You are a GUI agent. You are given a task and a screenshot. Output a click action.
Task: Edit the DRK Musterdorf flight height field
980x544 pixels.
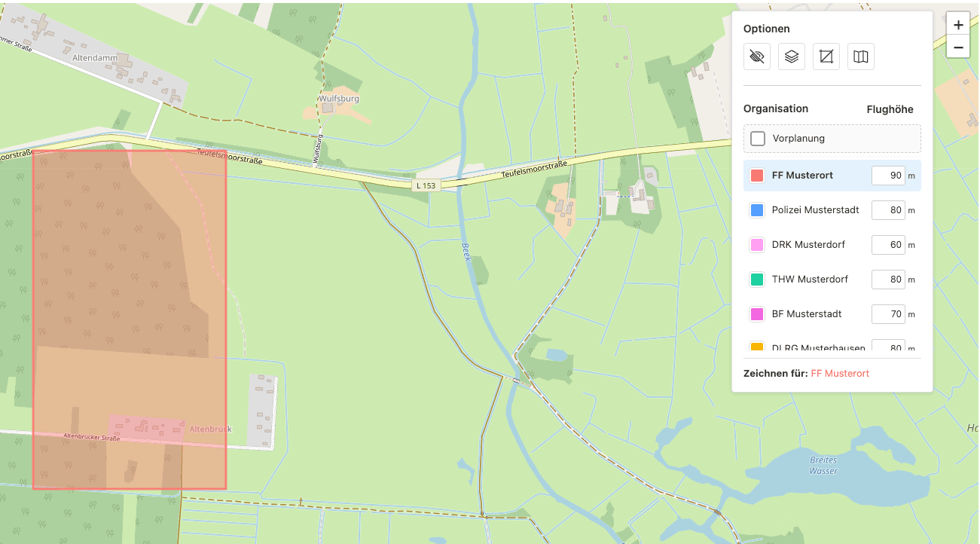tap(888, 245)
